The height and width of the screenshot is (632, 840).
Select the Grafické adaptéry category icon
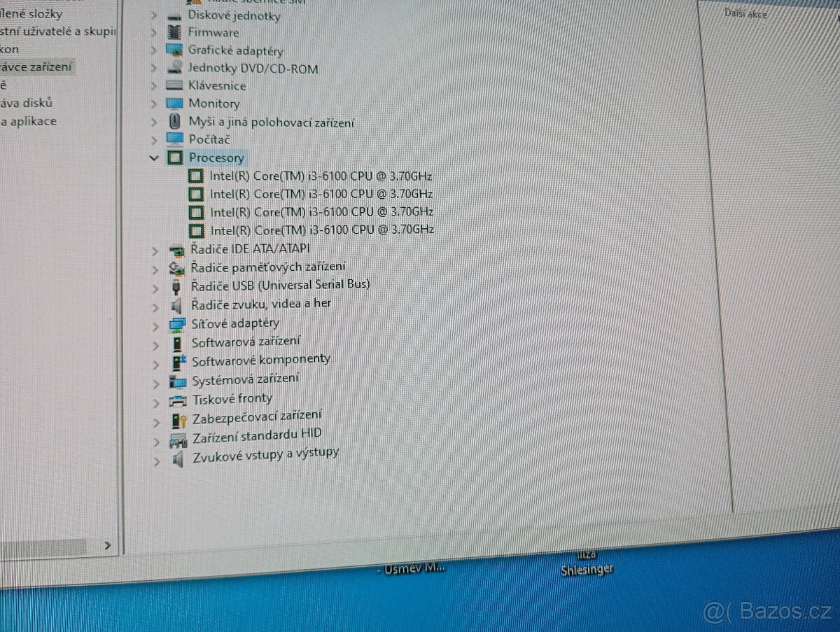pyautogui.click(x=173, y=50)
